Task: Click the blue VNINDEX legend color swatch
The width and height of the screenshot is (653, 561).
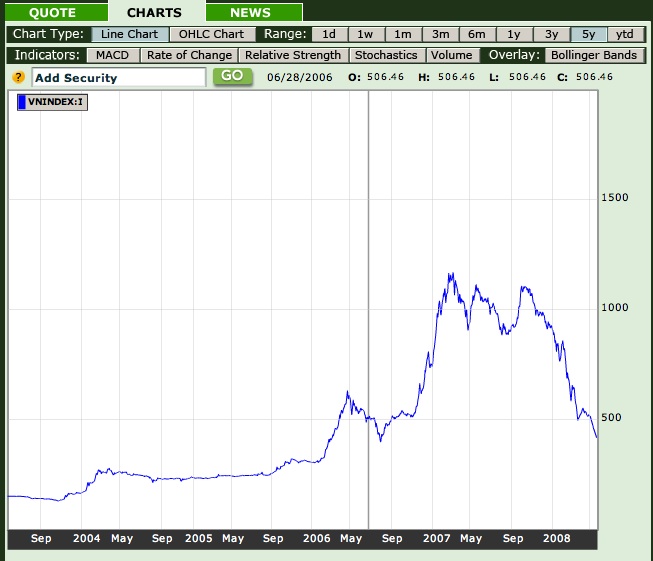Action: click(22, 101)
